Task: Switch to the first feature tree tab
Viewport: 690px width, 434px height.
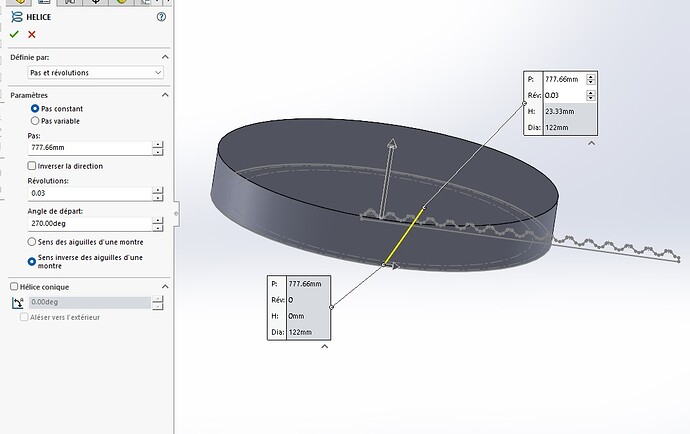Action: [19, 2]
